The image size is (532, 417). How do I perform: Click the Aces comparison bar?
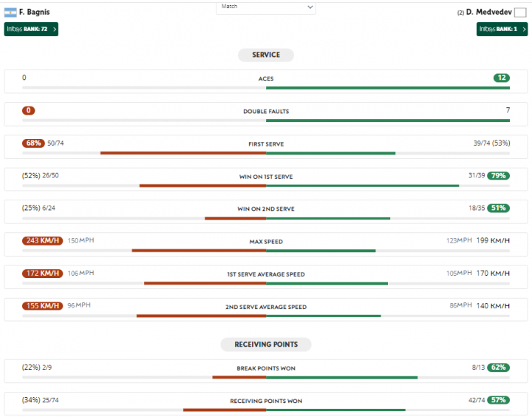266,88
